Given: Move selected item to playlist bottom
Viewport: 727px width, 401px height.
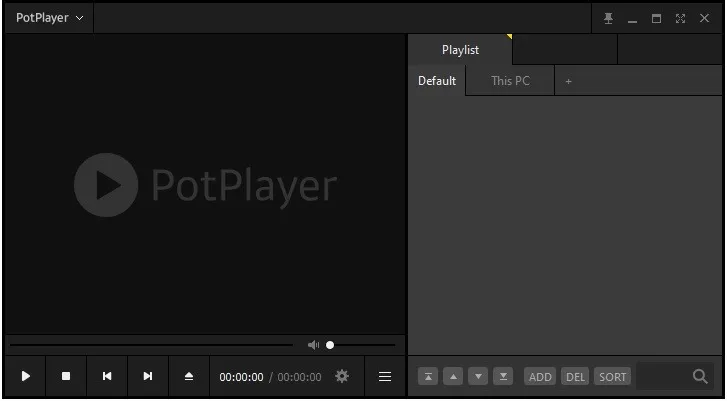Looking at the screenshot, I should (503, 376).
